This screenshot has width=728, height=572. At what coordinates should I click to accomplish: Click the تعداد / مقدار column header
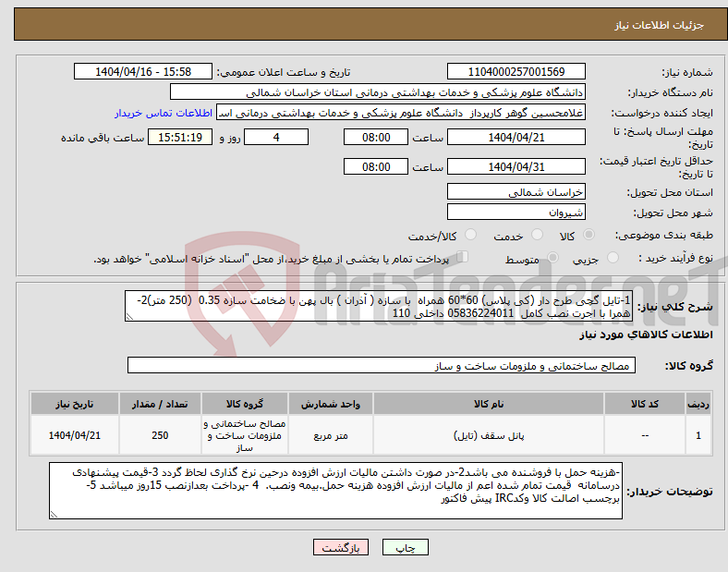pyautogui.click(x=160, y=404)
